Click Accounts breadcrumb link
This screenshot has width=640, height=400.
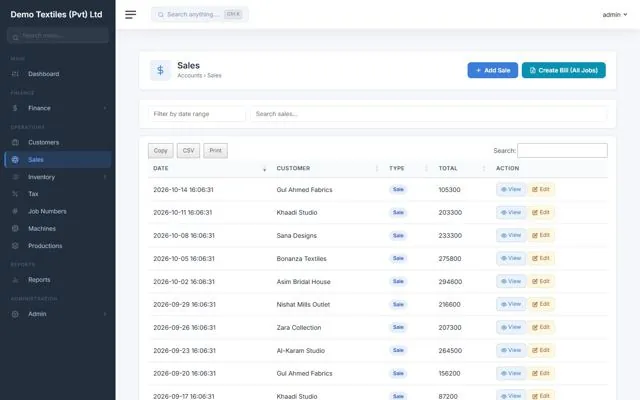189,76
